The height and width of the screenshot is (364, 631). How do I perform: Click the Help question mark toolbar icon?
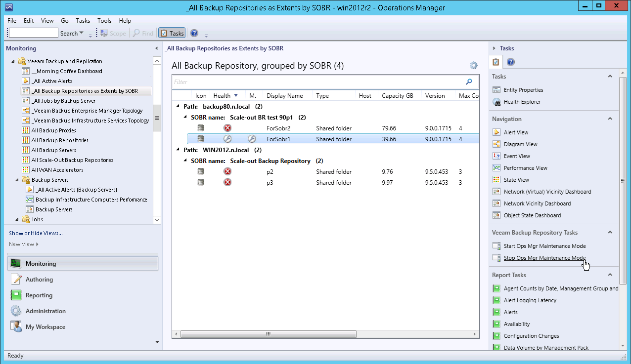click(194, 33)
